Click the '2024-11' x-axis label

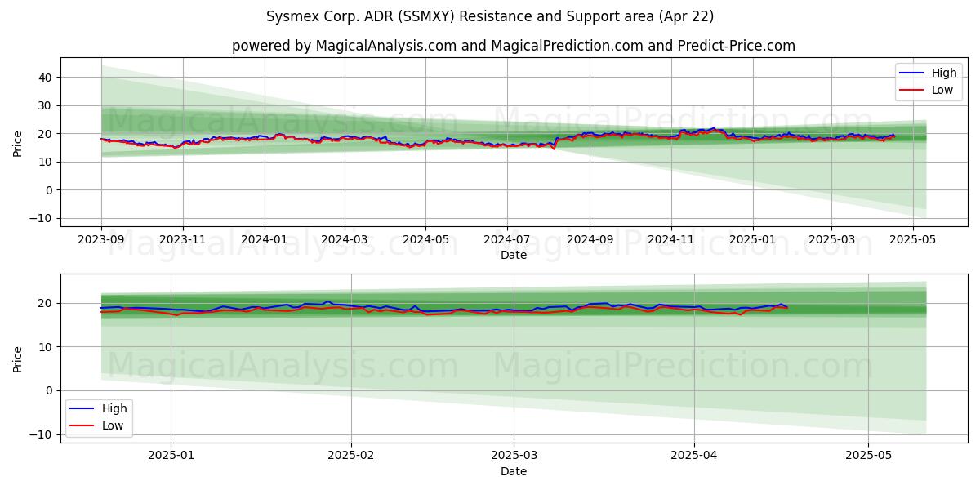[x=671, y=241]
